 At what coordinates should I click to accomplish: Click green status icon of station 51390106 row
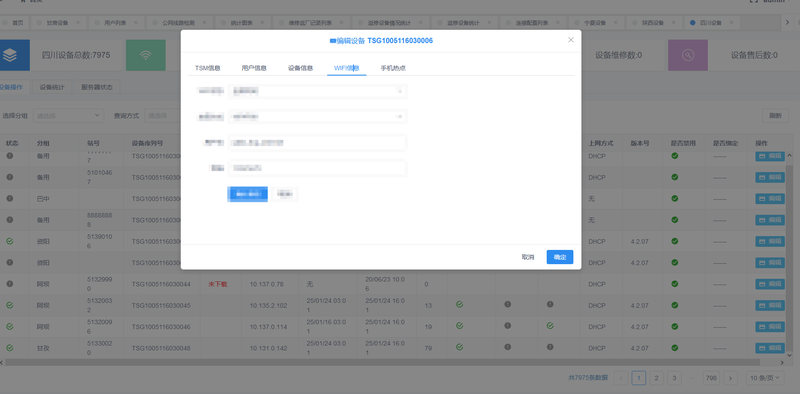pos(10,240)
